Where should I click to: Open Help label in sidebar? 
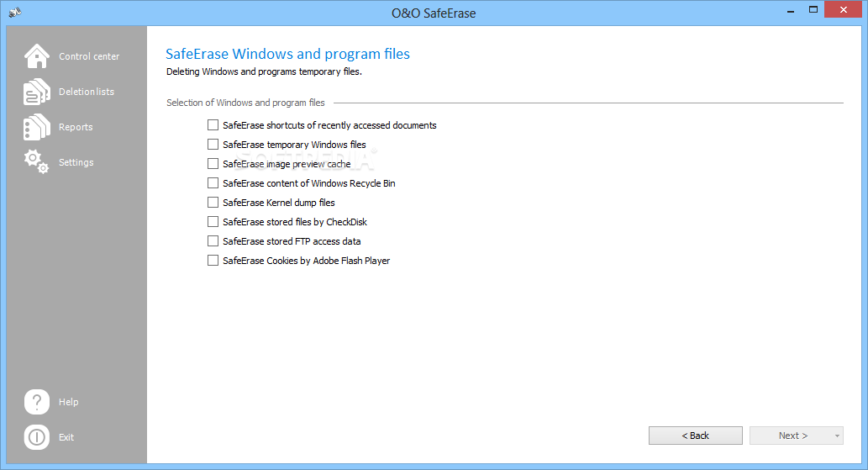point(69,402)
